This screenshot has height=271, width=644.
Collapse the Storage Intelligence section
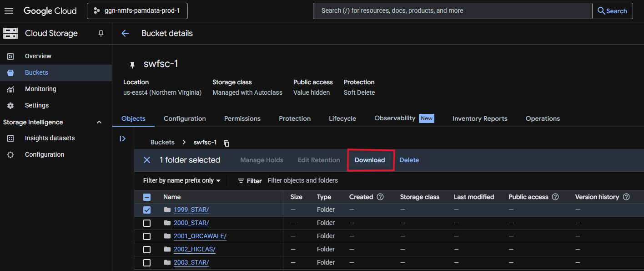[99, 122]
